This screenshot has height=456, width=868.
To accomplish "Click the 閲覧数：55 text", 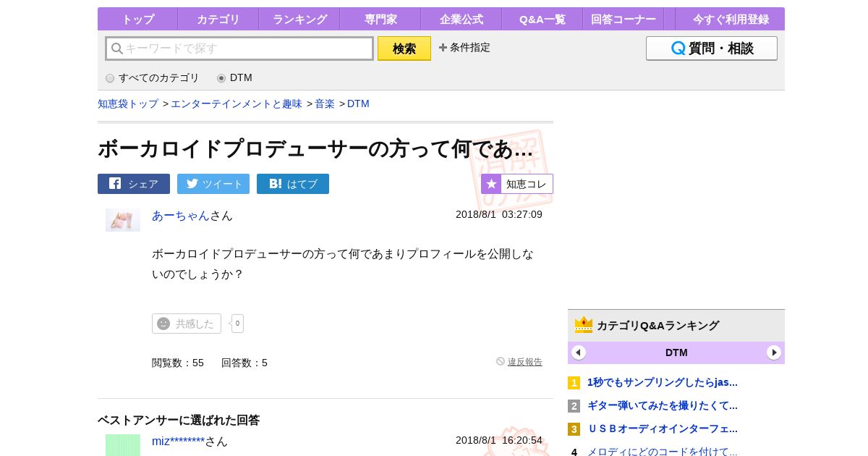I will click(178, 363).
